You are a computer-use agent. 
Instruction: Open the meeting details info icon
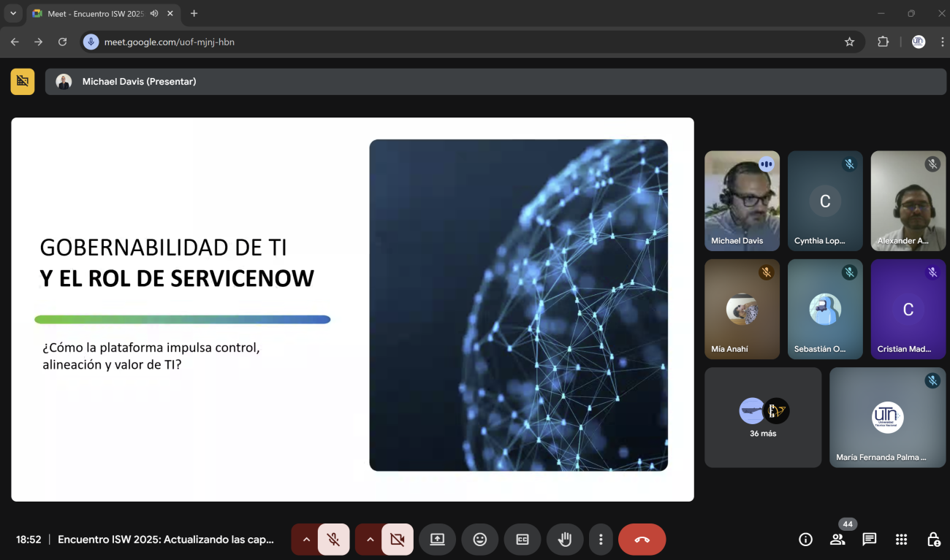point(805,540)
